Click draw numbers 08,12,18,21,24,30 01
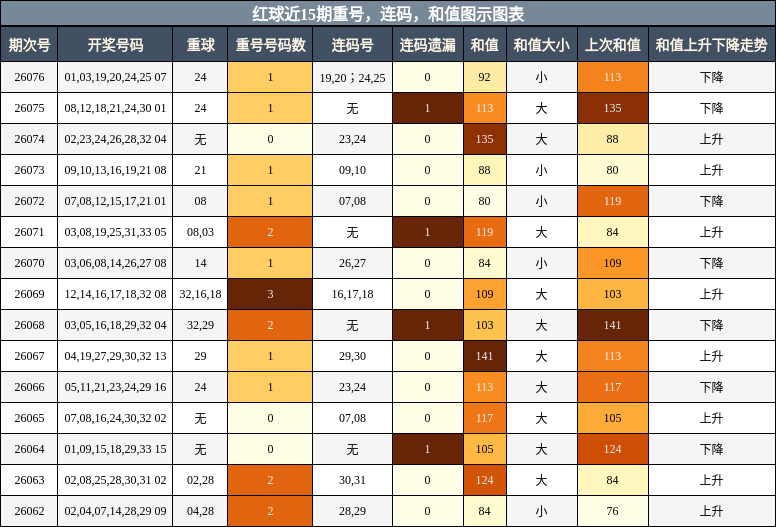776x527 pixels. [115, 108]
